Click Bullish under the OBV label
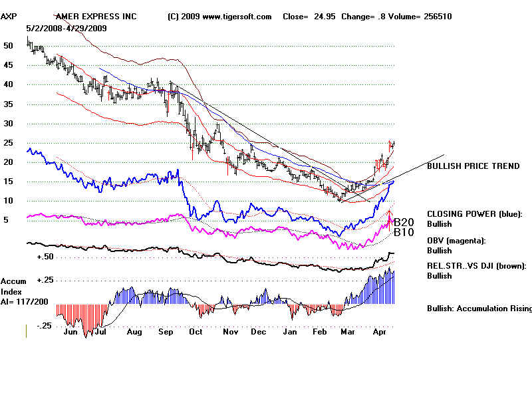This screenshot has height=399, width=532. pos(440,251)
